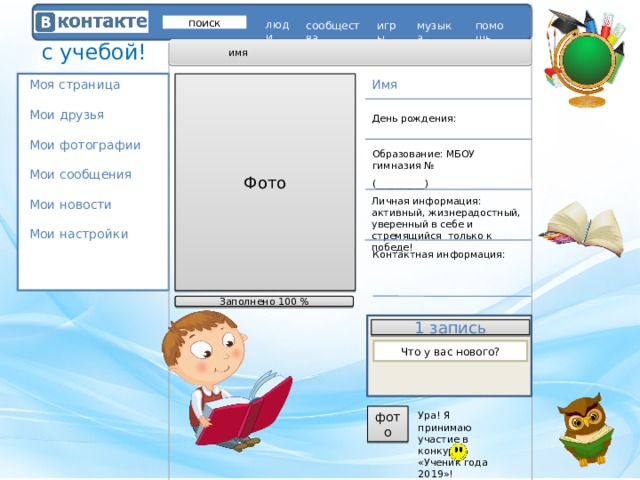Open the игры menu item

(386, 29)
